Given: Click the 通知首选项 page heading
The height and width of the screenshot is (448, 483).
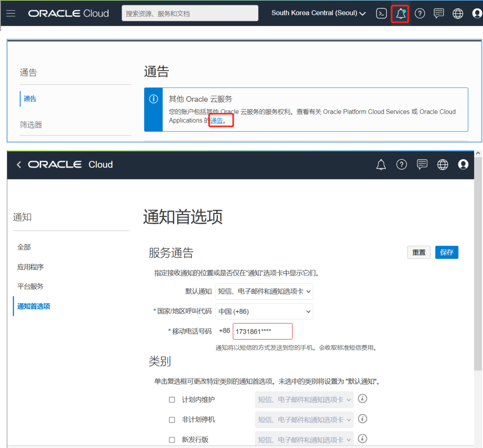Looking at the screenshot, I should (x=183, y=217).
